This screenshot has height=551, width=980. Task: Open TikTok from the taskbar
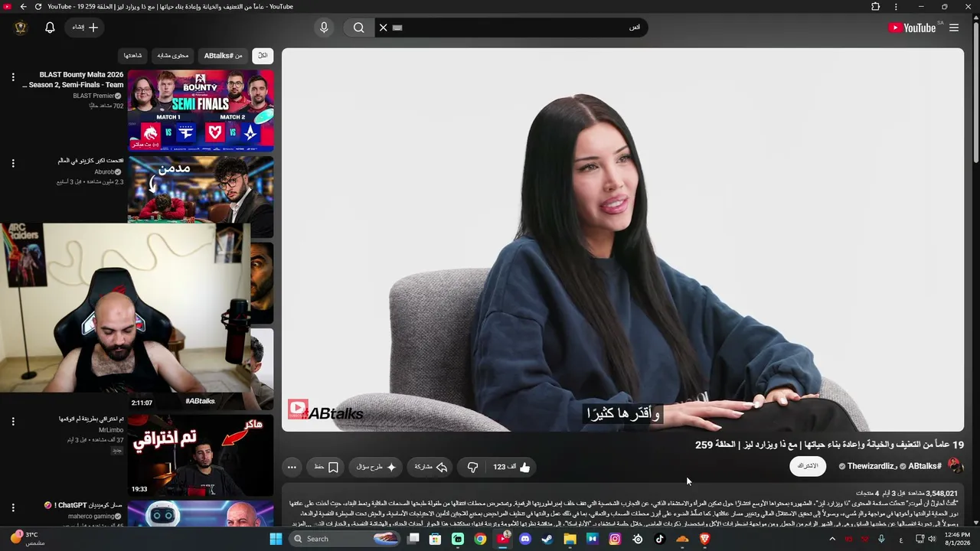pyautogui.click(x=660, y=539)
